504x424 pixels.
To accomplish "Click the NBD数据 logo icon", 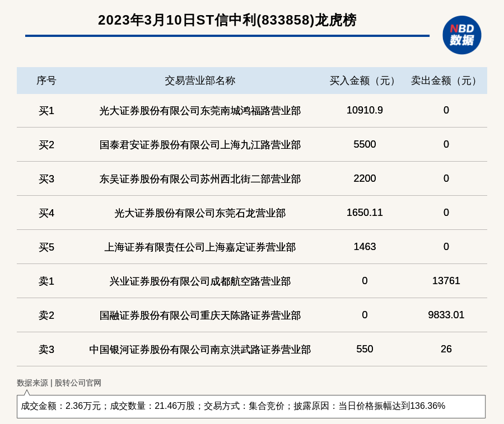I will tap(462, 35).
